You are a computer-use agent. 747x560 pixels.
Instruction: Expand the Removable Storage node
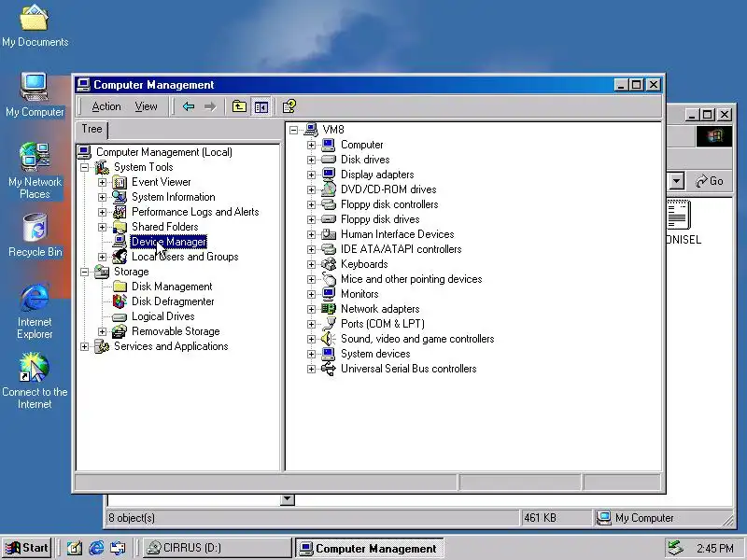click(102, 331)
